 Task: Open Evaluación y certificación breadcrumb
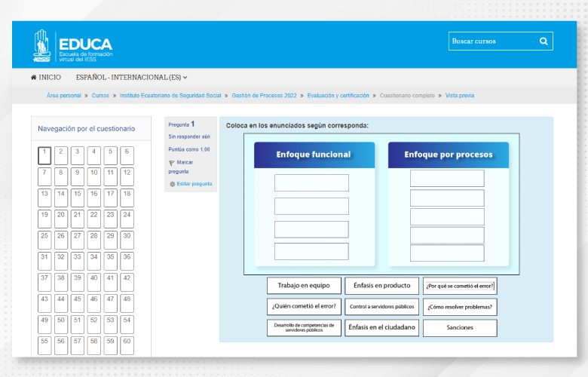(x=338, y=96)
